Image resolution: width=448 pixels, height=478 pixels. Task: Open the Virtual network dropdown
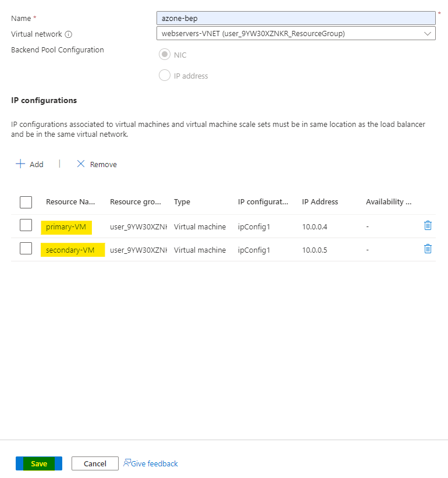(296, 33)
